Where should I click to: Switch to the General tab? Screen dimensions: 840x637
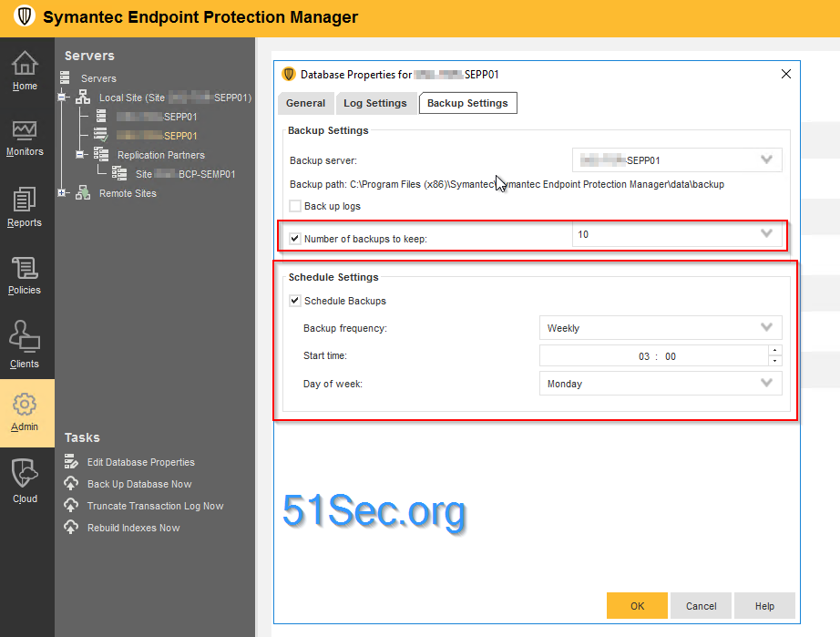point(305,103)
